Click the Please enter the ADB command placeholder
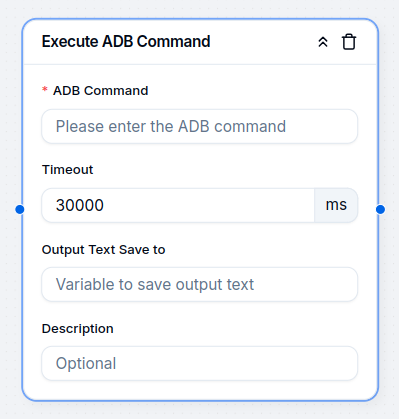Screen dimensions: 399x419 coord(171,126)
